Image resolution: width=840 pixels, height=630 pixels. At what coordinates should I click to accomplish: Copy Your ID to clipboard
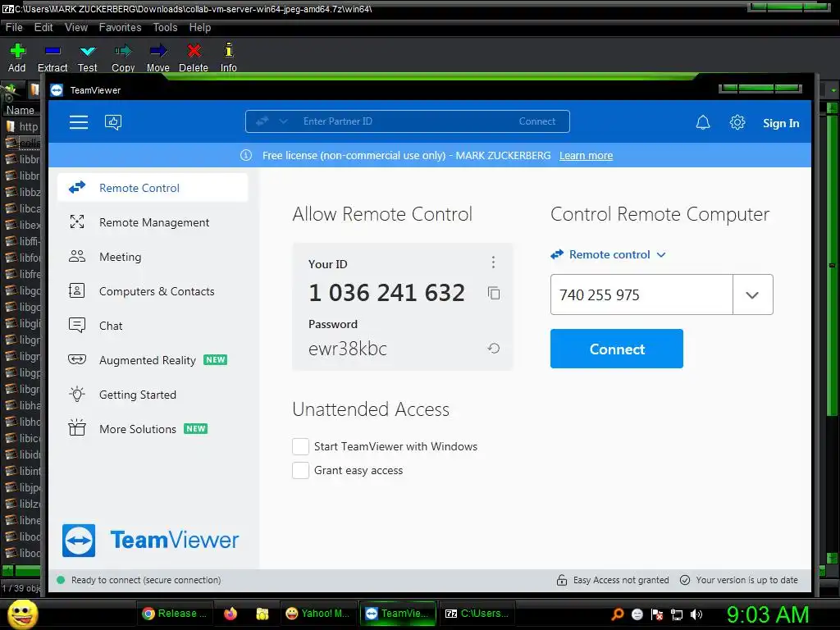[493, 293]
